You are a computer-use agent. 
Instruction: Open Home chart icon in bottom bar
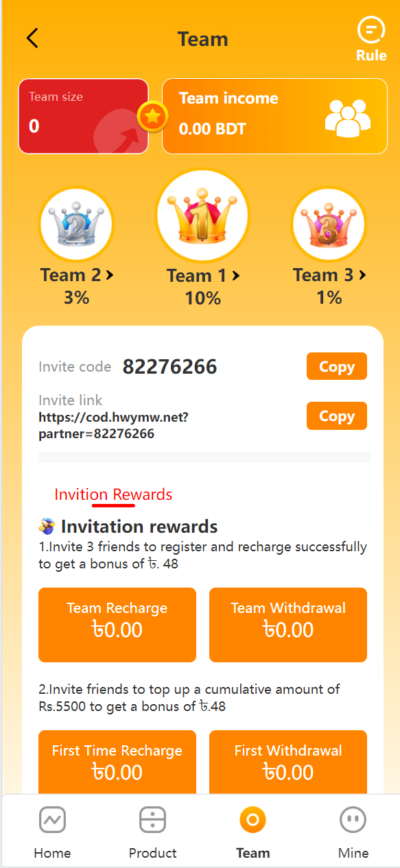53,819
